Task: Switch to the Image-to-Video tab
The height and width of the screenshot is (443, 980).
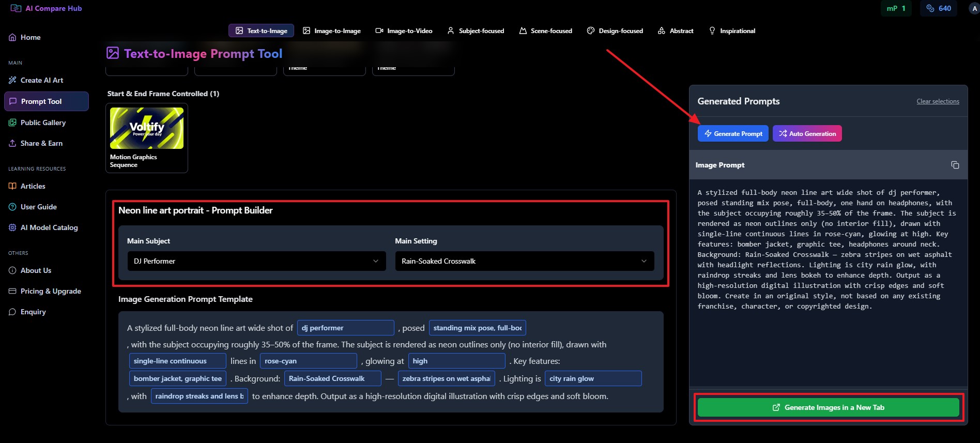Action: (x=404, y=30)
